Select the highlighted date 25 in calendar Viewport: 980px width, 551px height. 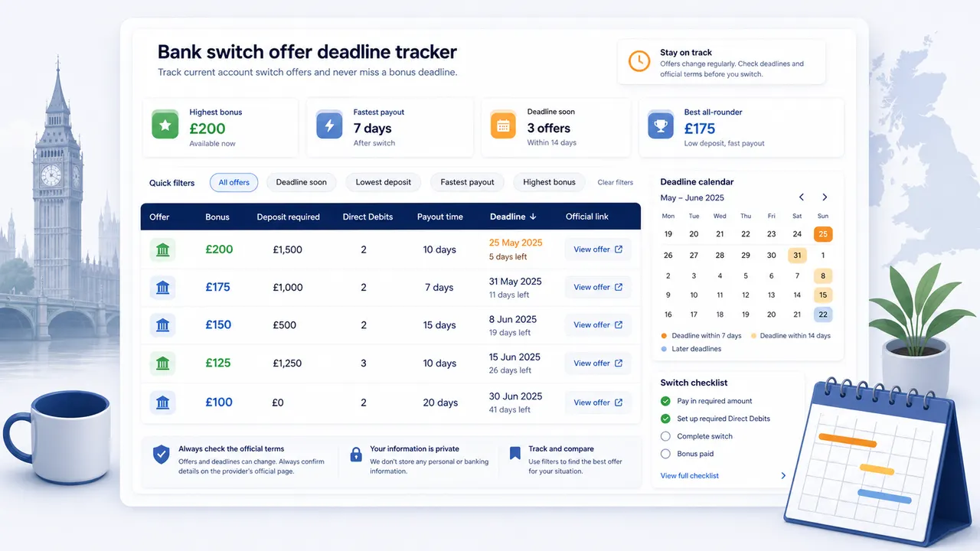click(823, 234)
